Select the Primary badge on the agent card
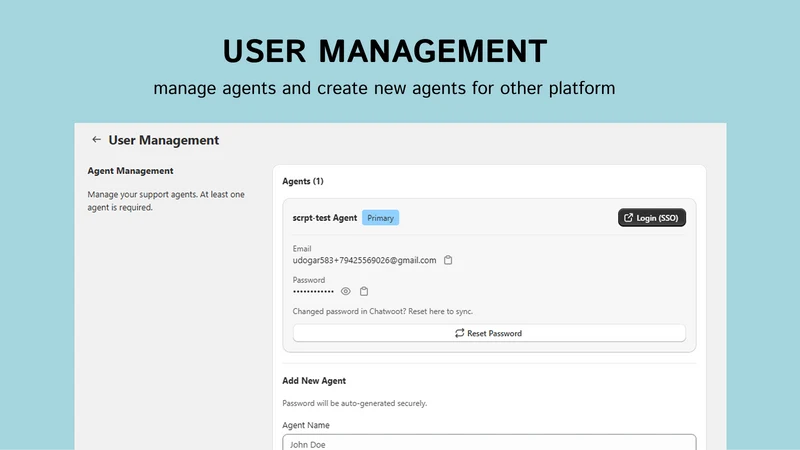 [381, 218]
